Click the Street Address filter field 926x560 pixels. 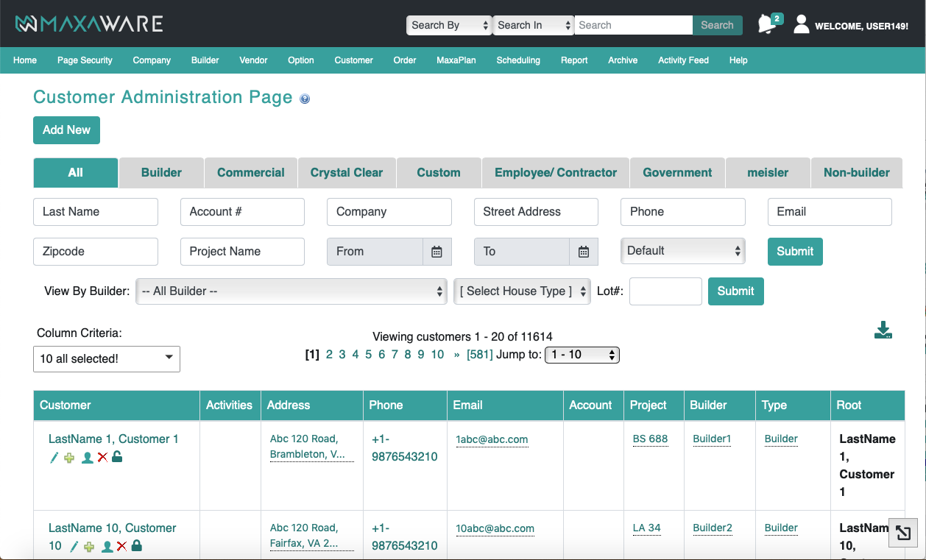coord(536,212)
